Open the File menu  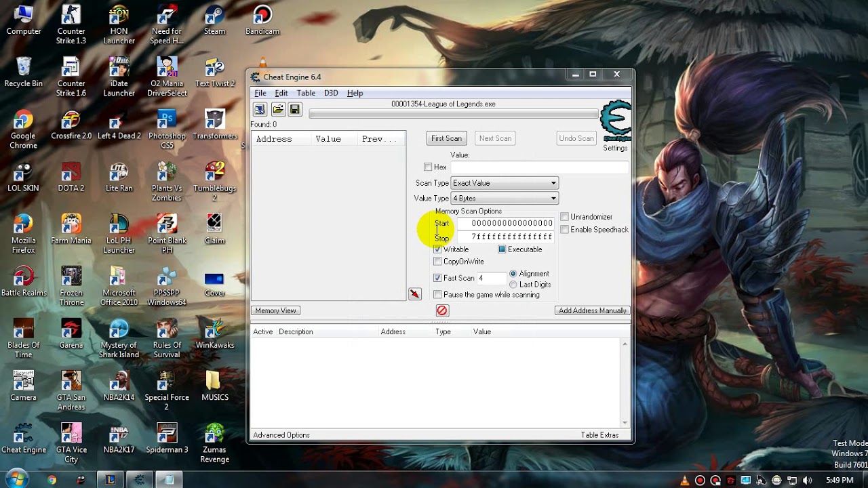pyautogui.click(x=260, y=93)
